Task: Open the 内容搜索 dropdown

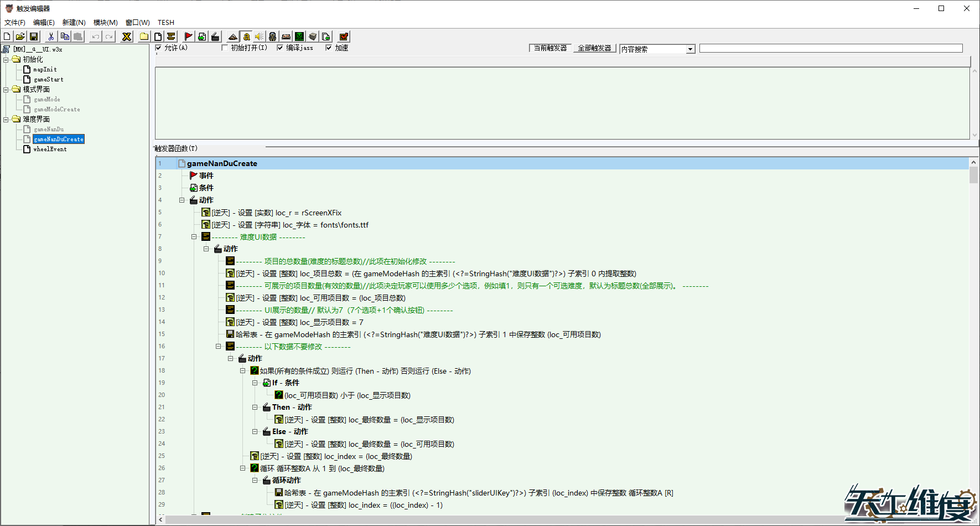Action: click(x=690, y=49)
